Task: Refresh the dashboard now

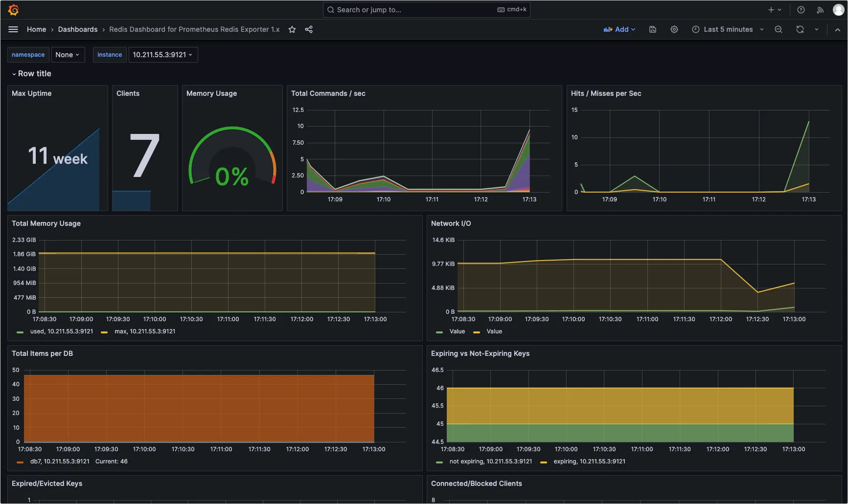Action: click(x=800, y=29)
